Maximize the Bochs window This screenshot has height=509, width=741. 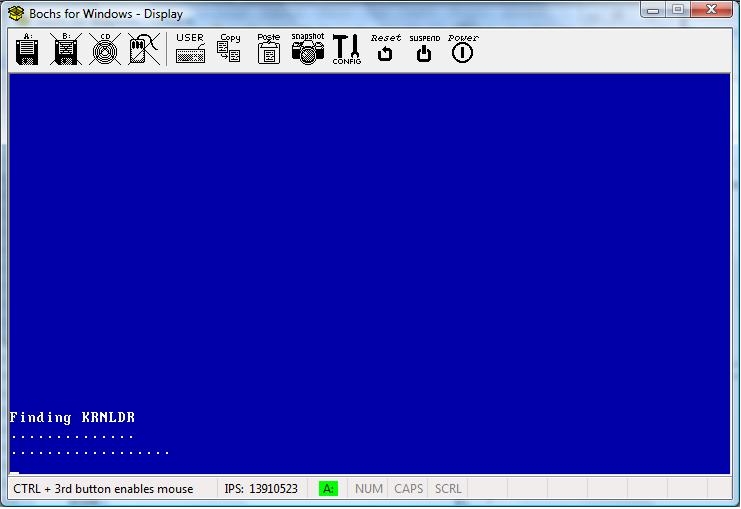pyautogui.click(x=678, y=9)
